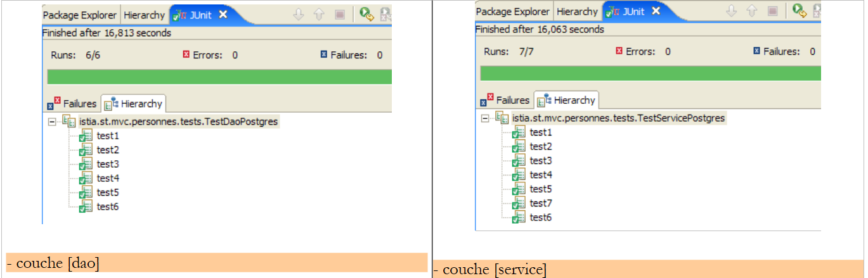Show Failures tab under left green bar

pyautogui.click(x=72, y=103)
